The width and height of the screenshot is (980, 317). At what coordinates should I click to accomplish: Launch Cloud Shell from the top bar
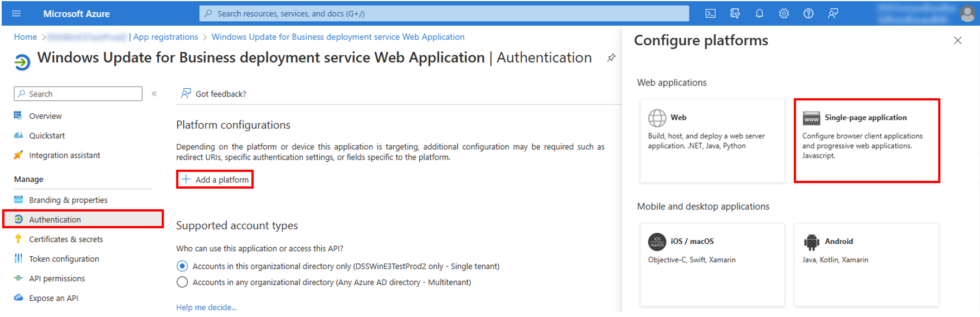click(x=710, y=13)
